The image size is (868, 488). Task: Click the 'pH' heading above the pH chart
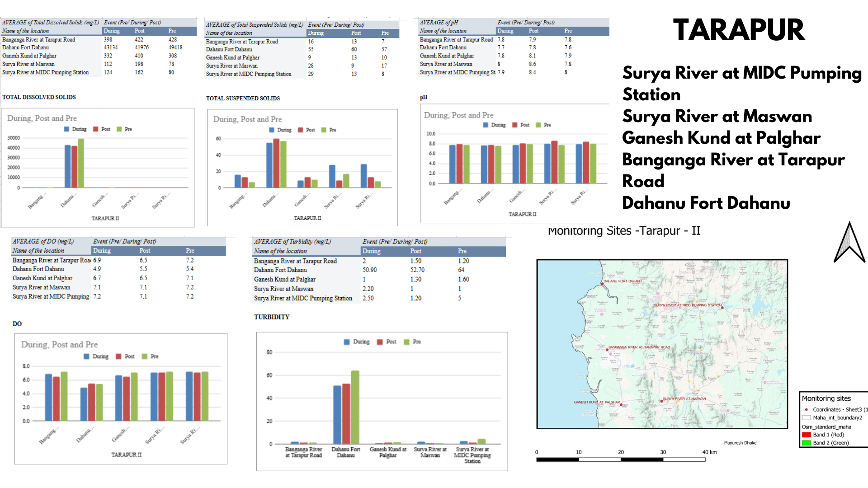(x=424, y=98)
